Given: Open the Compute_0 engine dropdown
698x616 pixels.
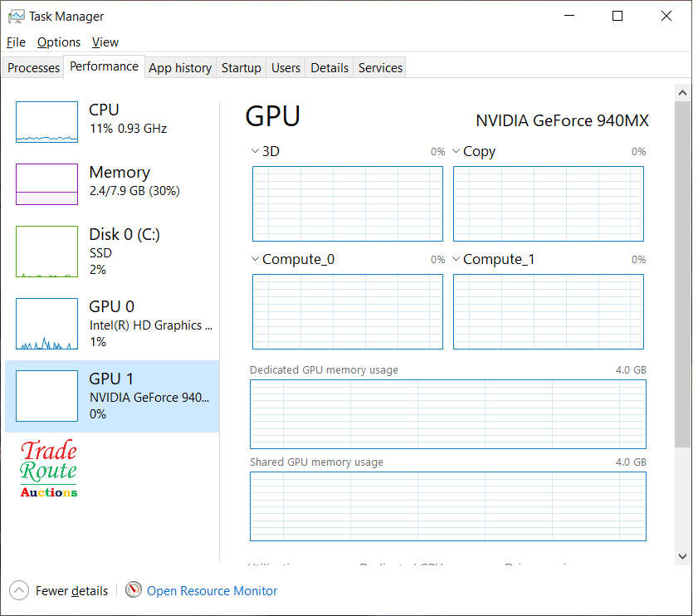Looking at the screenshot, I should 255,259.
